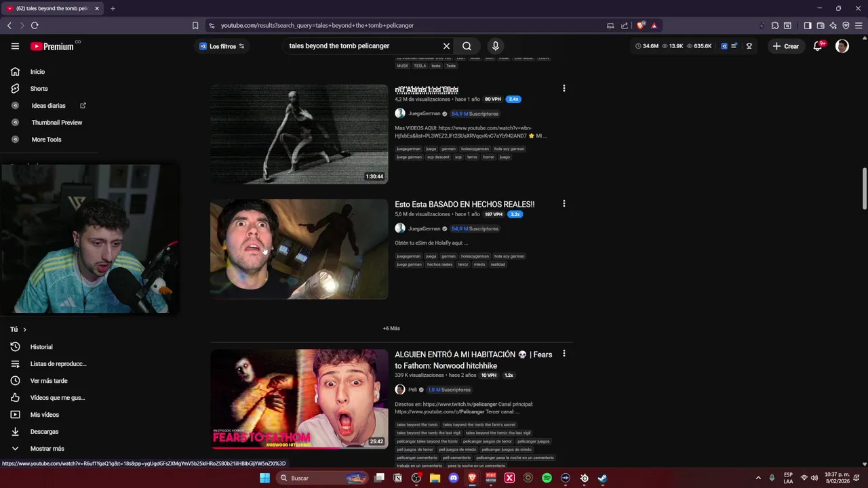Open a new browser tab

pyautogui.click(x=113, y=8)
